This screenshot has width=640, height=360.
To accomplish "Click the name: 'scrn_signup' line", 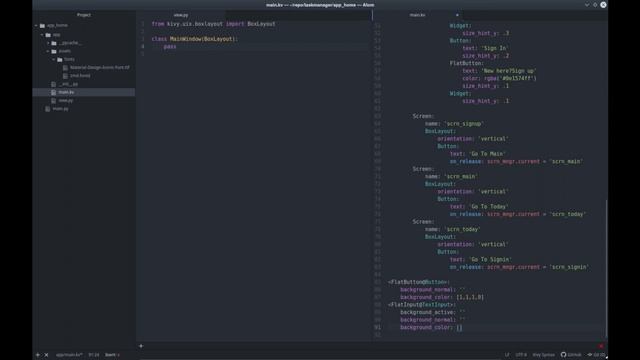I will click(x=454, y=124).
